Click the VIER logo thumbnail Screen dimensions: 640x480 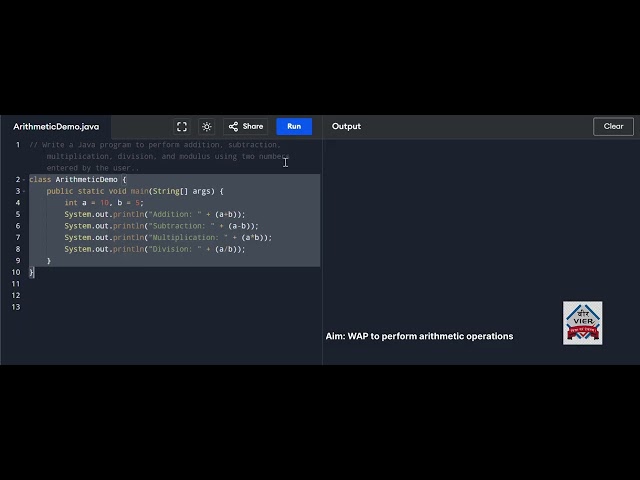[582, 323]
